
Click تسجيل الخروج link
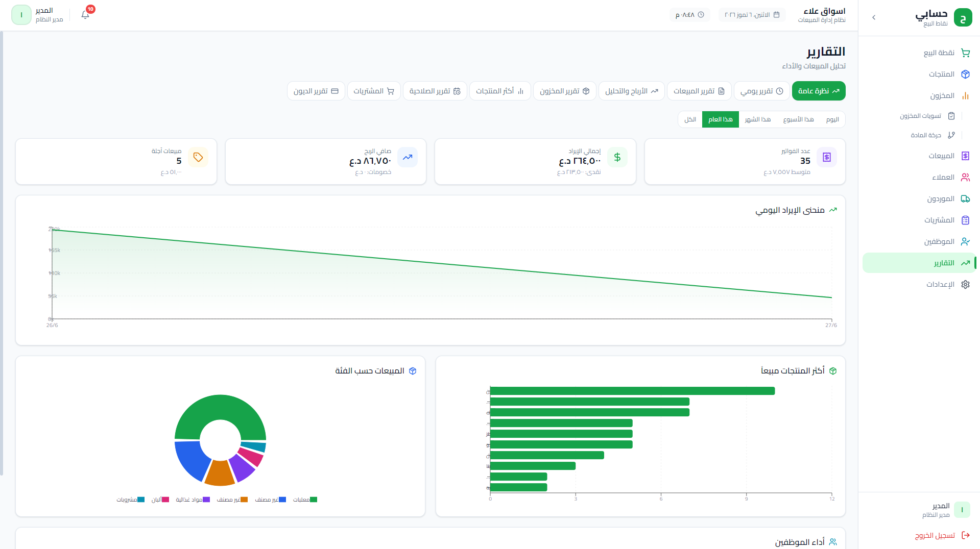click(x=935, y=535)
